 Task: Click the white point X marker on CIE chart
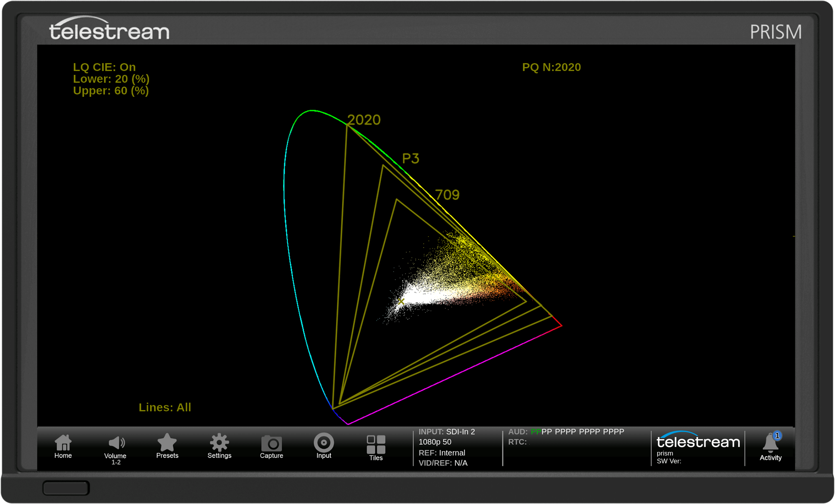(x=401, y=301)
